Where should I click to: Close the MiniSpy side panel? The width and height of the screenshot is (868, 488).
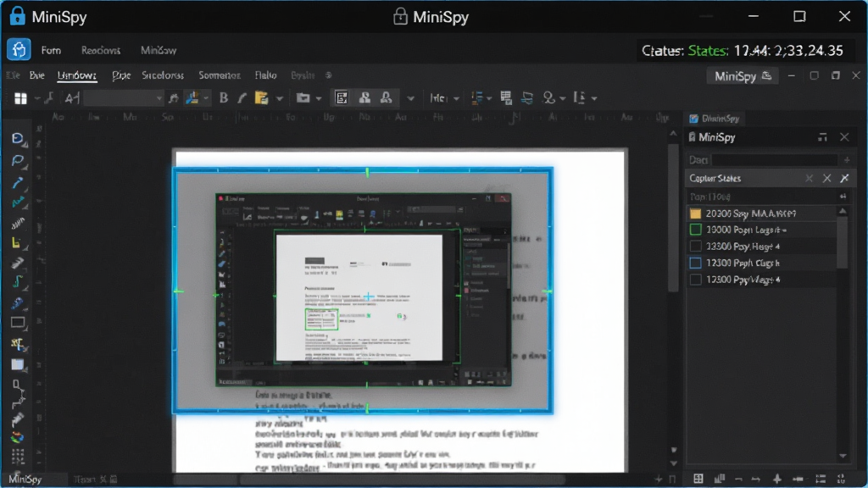[844, 137]
